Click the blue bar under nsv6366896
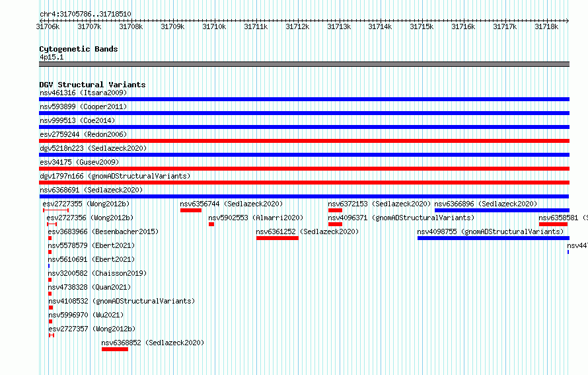 click(502, 210)
